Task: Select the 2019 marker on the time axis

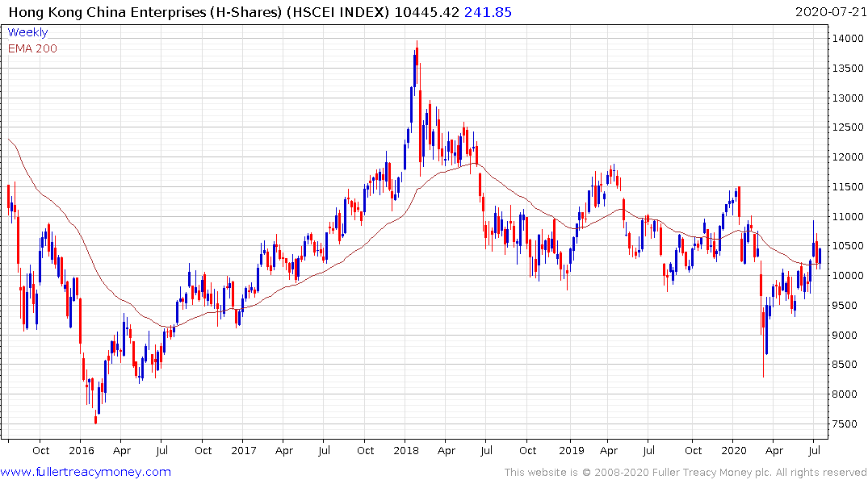Action: [571, 450]
